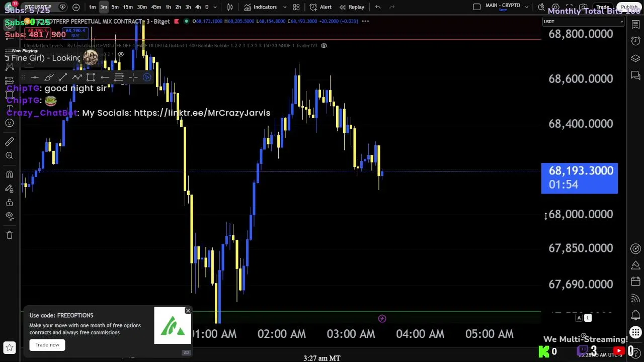The height and width of the screenshot is (362, 644).
Task: Start bar Replay mode
Action: 351,7
